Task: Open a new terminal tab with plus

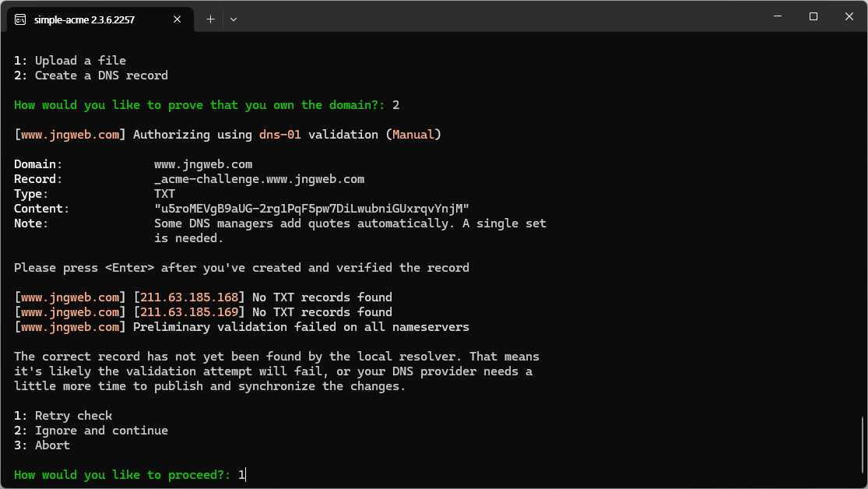Action: [x=210, y=19]
